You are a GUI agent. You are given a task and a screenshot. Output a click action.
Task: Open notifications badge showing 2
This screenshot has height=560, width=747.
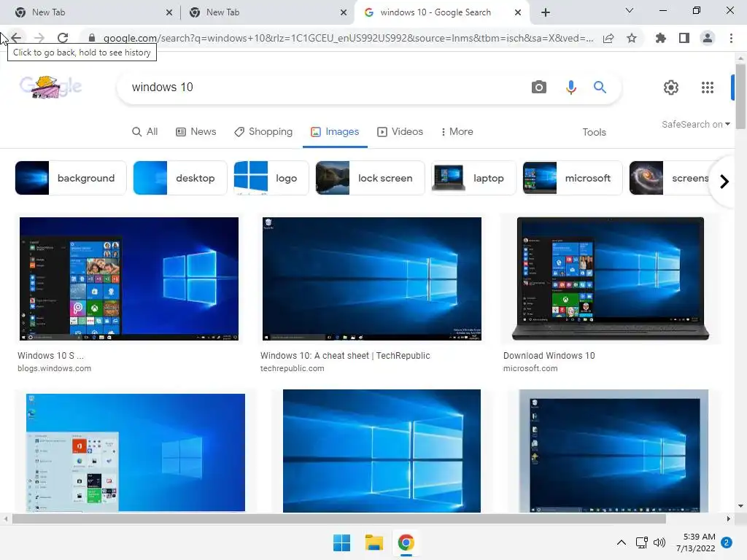point(727,542)
